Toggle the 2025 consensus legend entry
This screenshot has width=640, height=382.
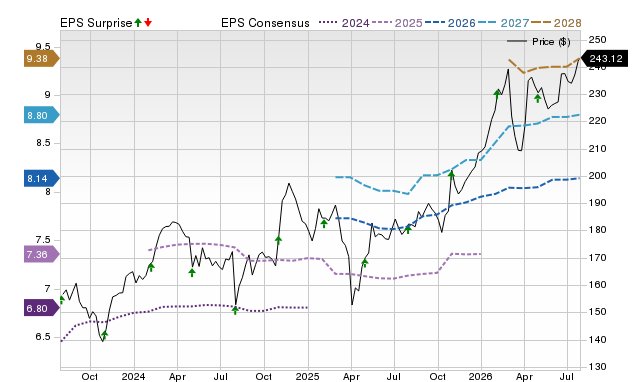[x=397, y=23]
